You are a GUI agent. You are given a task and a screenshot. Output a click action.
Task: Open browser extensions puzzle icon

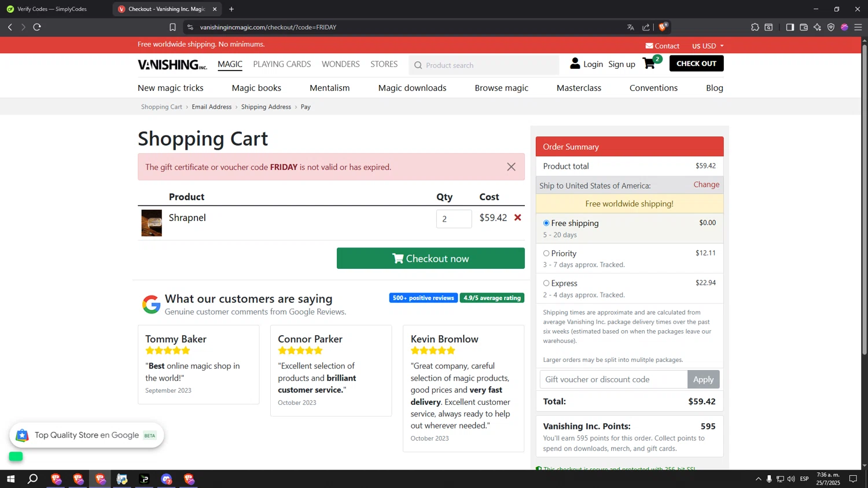click(755, 27)
